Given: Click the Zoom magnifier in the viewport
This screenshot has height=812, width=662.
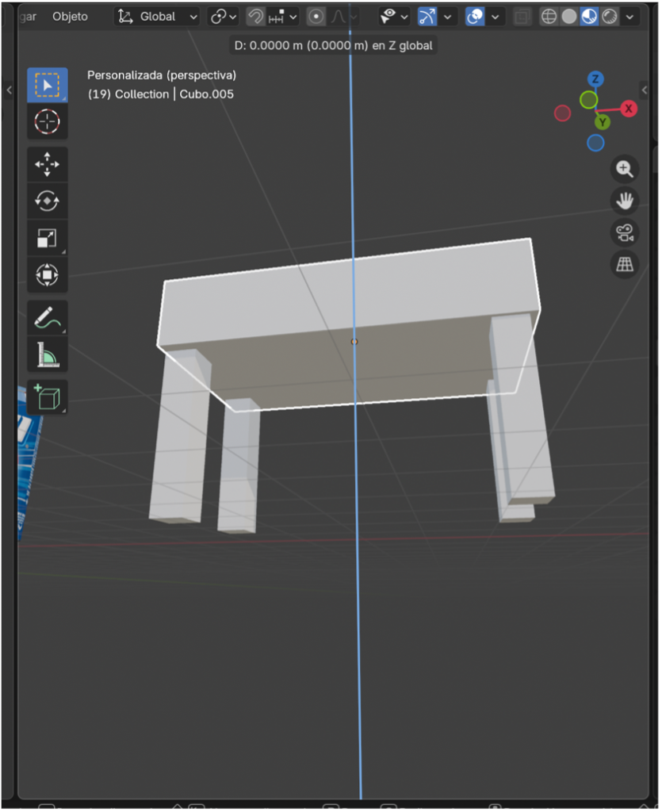Looking at the screenshot, I should [x=625, y=169].
